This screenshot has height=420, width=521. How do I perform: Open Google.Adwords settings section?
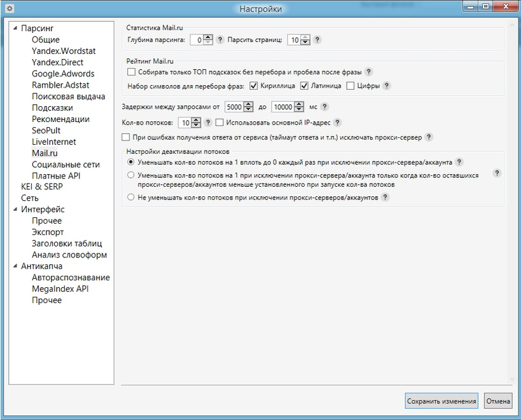click(63, 74)
